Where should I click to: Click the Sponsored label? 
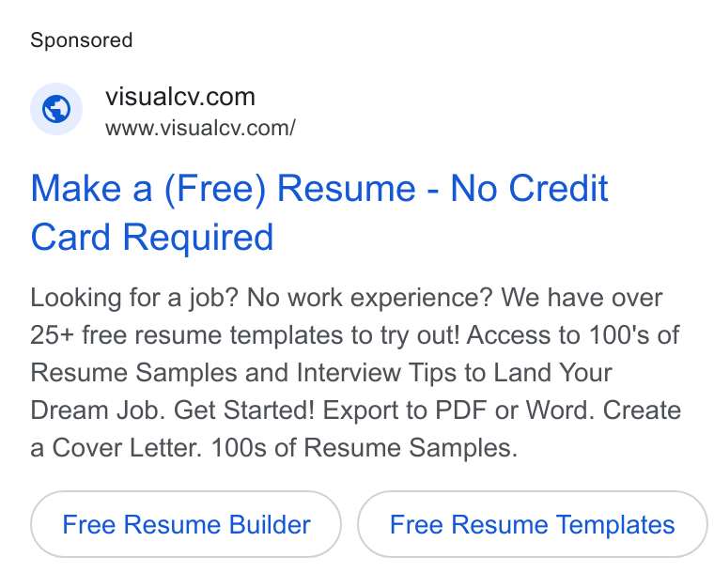click(x=82, y=40)
